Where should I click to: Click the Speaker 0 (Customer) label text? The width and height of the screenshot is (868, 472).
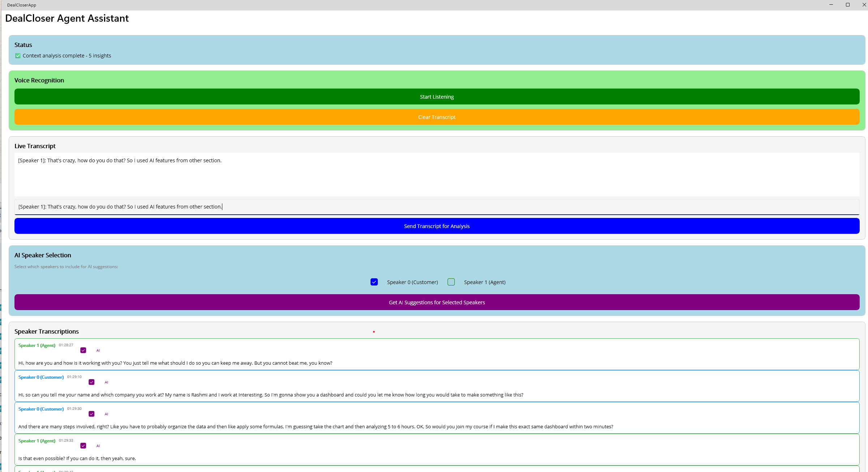412,282
